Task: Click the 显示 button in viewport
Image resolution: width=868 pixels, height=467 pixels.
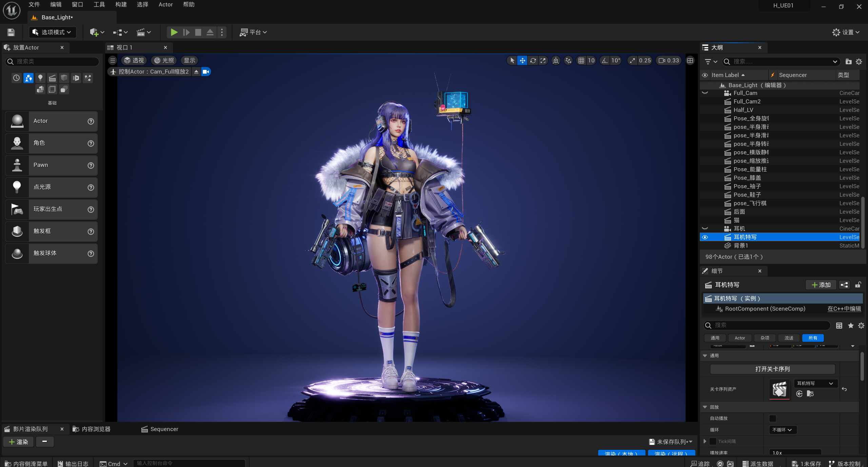Action: (x=190, y=60)
